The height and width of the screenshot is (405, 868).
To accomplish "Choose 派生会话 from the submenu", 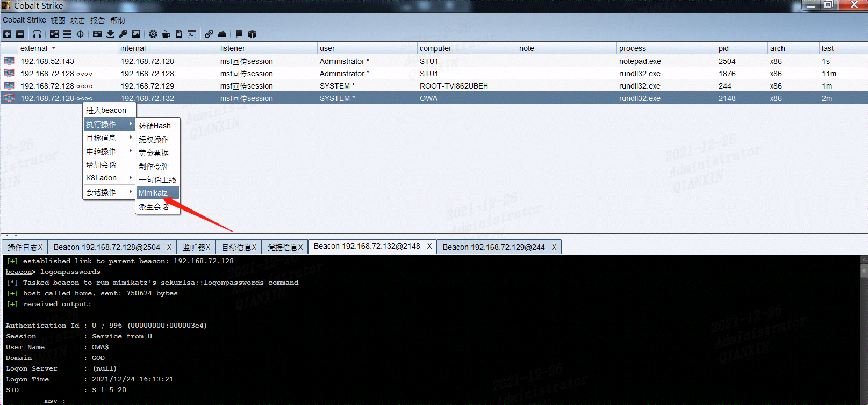I will click(157, 206).
